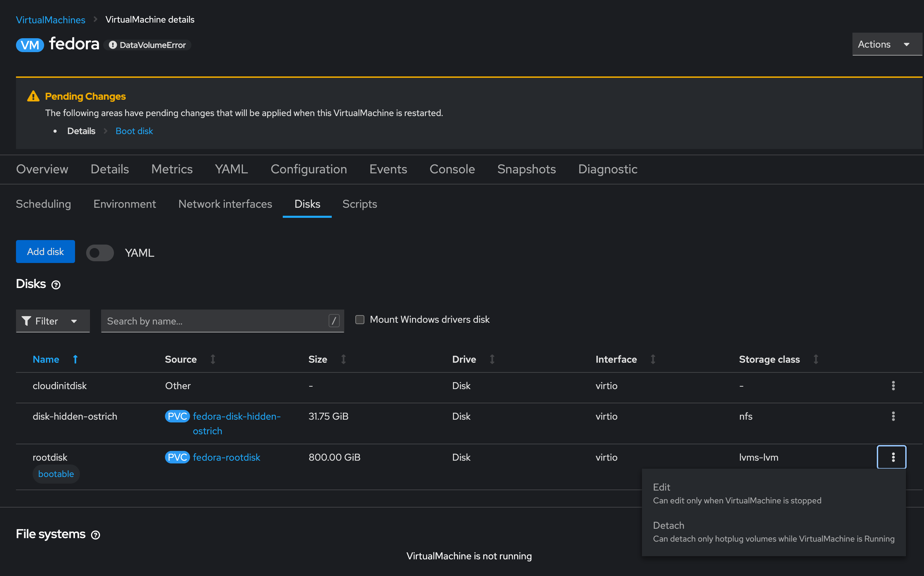
Task: Open kebab menu for disk-hidden-ostrich row
Action: tap(893, 416)
